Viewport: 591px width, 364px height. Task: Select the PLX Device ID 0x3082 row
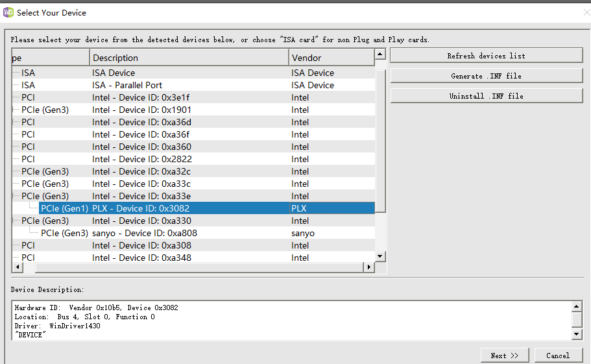click(x=207, y=208)
